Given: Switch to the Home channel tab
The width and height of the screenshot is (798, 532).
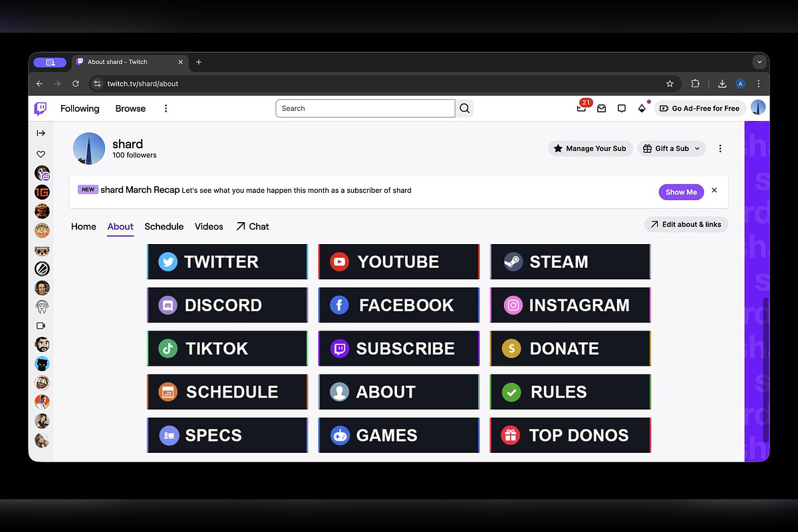Looking at the screenshot, I should coord(84,227).
